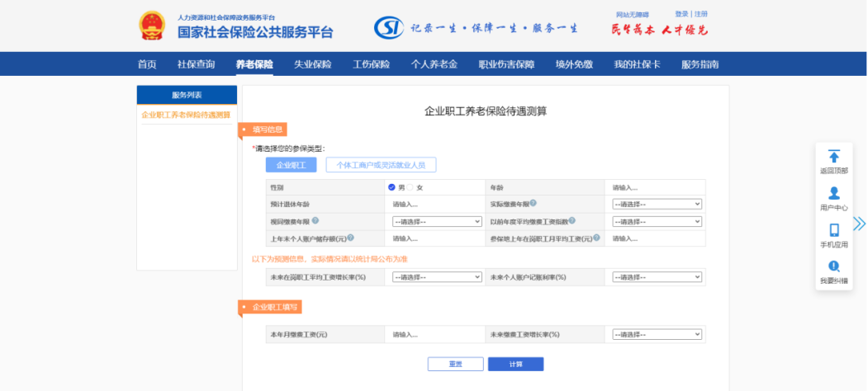
Task: Click the 手机应用 phone icon
Action: point(833,230)
